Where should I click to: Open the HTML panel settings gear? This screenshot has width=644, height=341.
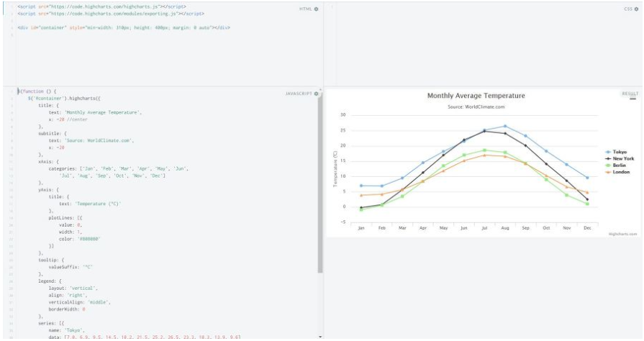(x=317, y=9)
